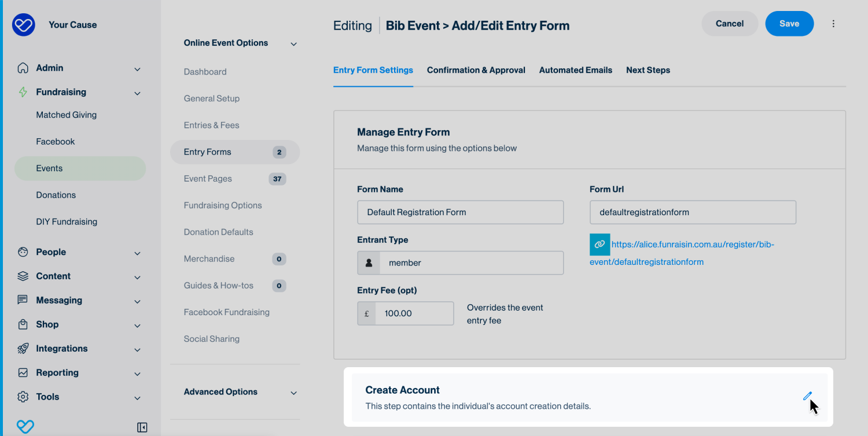Open the Automated Emails tab
The height and width of the screenshot is (436, 868).
click(x=575, y=70)
